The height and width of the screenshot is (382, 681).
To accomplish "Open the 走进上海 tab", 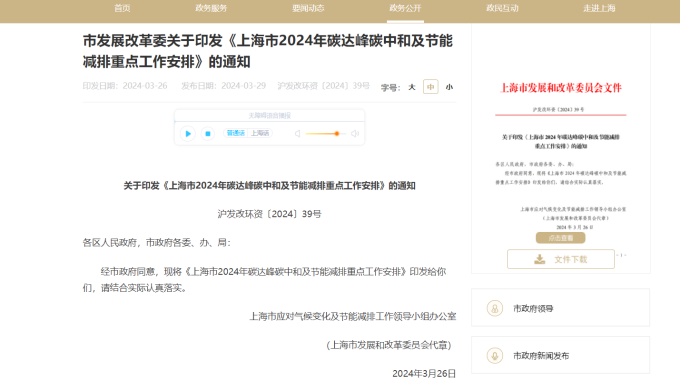I will (599, 8).
